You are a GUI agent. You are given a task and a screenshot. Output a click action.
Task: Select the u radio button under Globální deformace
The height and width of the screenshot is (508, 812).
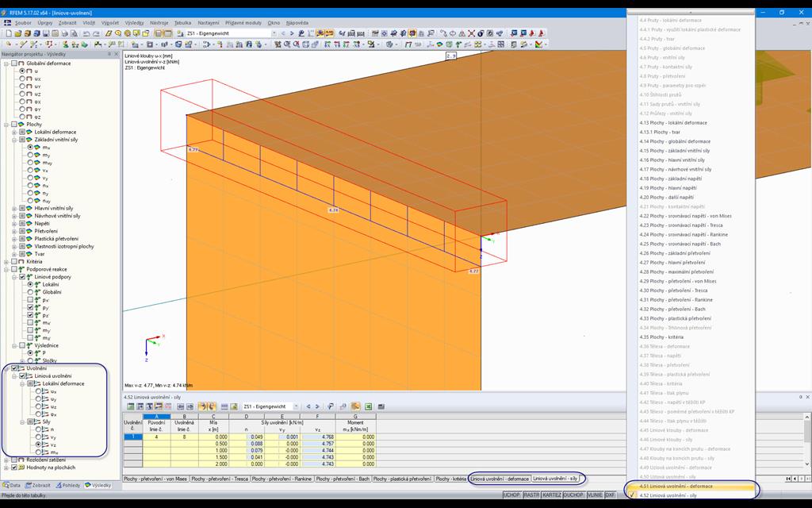click(22, 71)
